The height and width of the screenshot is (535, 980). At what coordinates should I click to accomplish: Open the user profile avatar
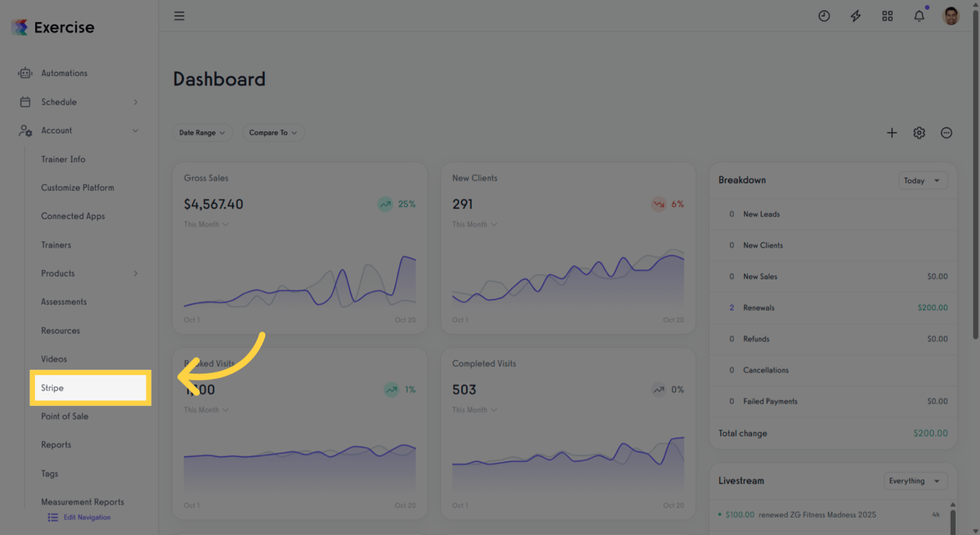(x=951, y=16)
